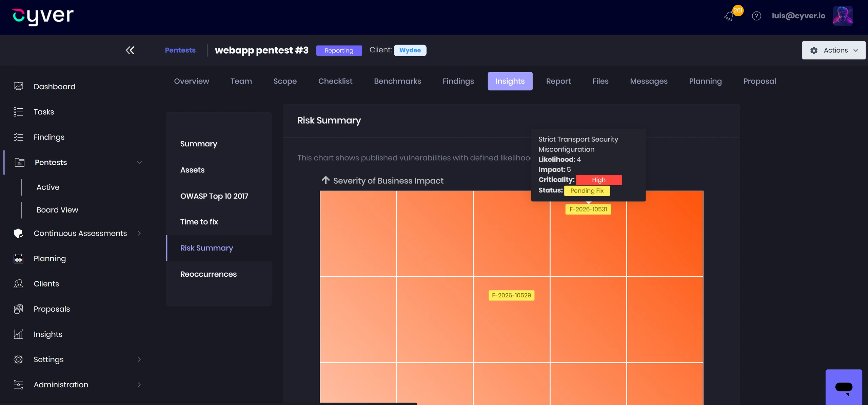Open the Report tab
Image resolution: width=868 pixels, height=405 pixels.
(558, 81)
